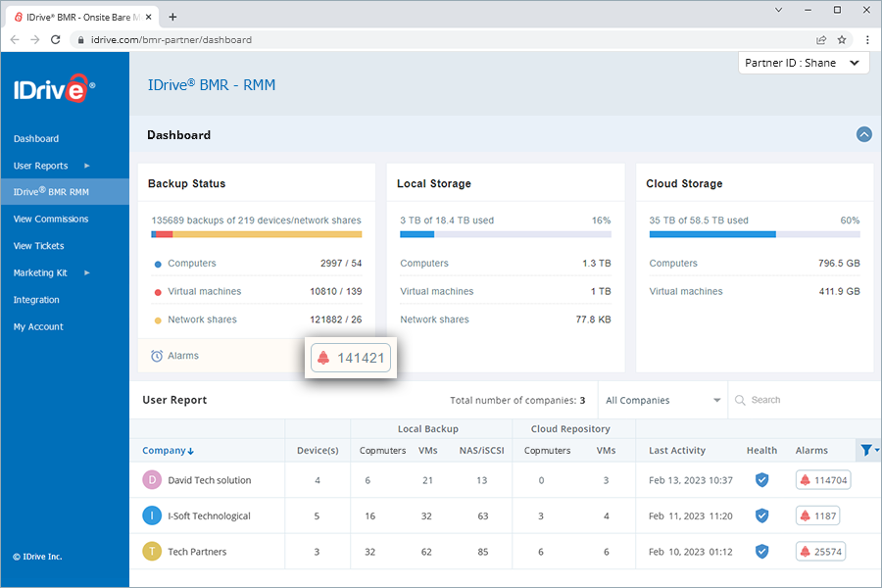
Task: Open View Tickets in sidebar
Action: tap(39, 246)
